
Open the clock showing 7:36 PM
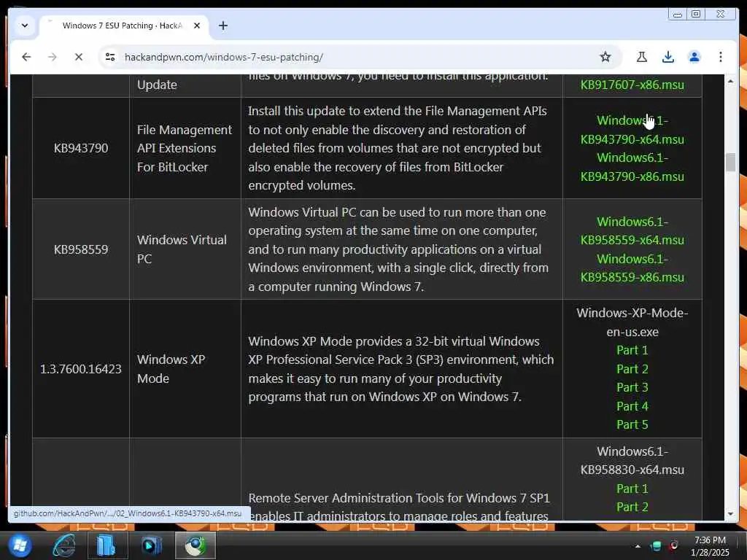pyautogui.click(x=710, y=546)
